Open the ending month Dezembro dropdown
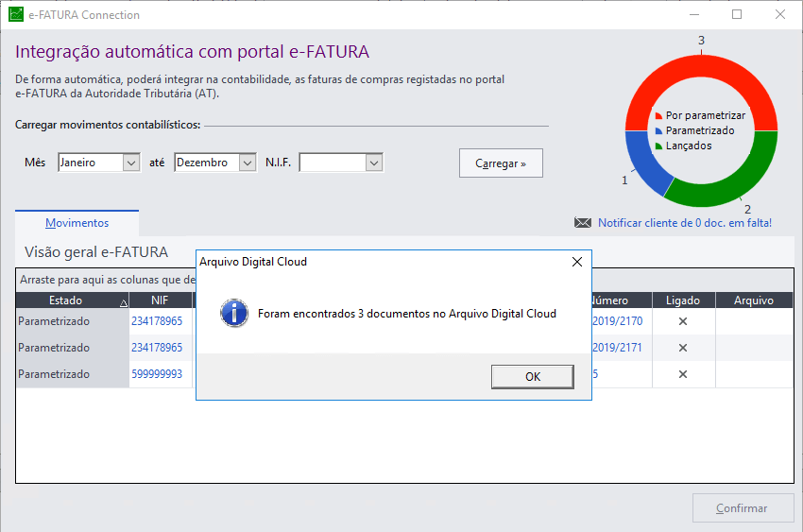Viewport: 803px width, 532px height. pos(248,163)
